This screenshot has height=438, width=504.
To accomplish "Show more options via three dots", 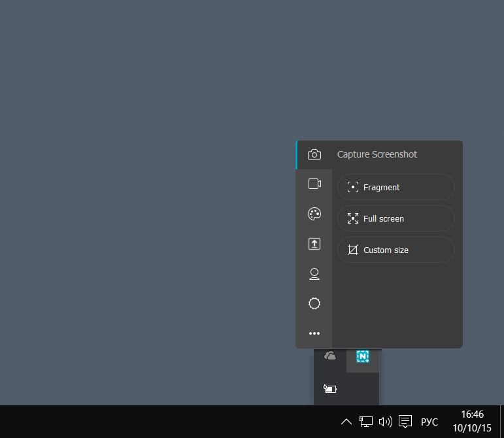I will coord(314,333).
